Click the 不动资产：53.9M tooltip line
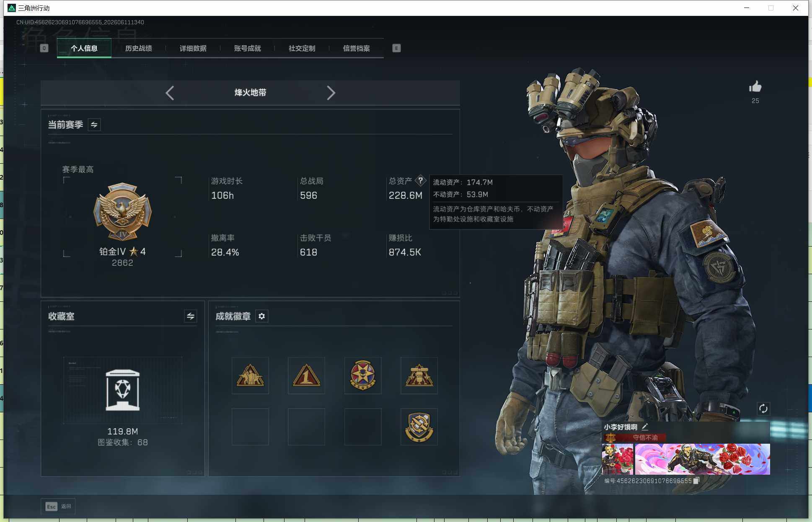This screenshot has height=522, width=812. click(460, 194)
